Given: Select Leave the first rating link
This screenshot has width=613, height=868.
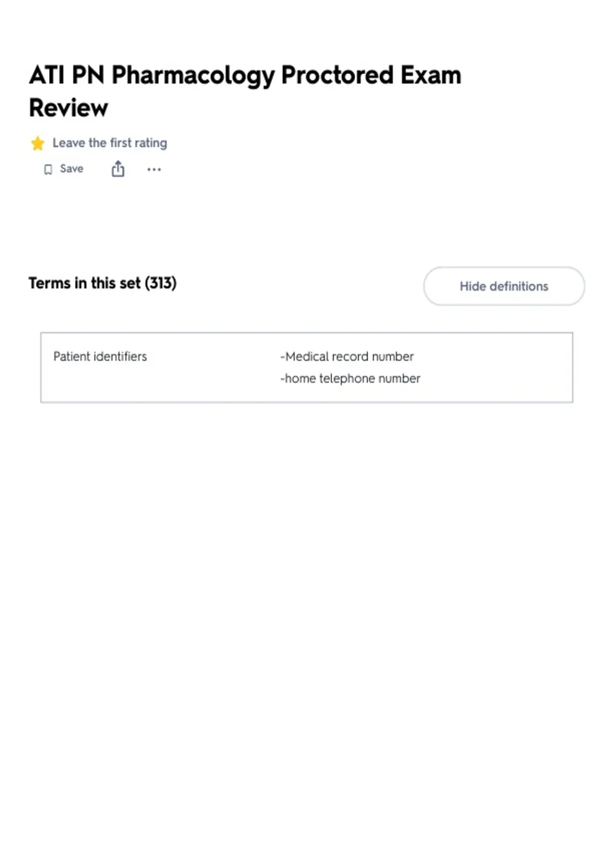Looking at the screenshot, I should pos(110,143).
